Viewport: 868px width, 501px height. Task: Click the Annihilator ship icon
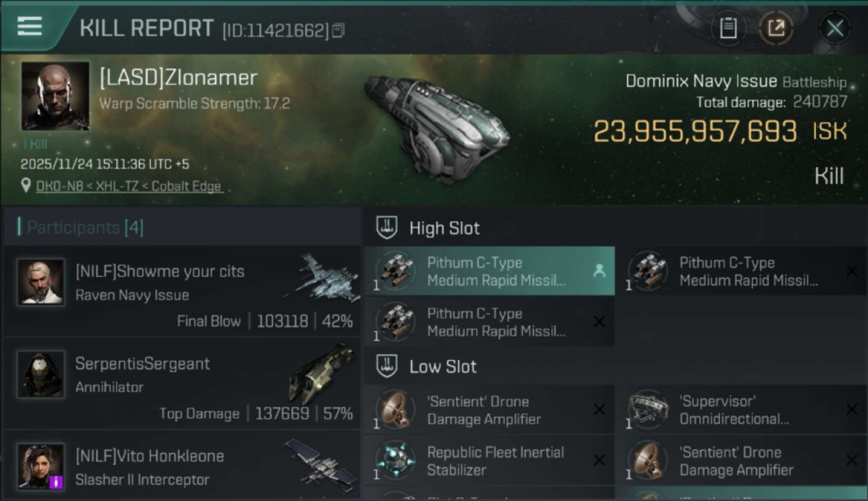321,371
